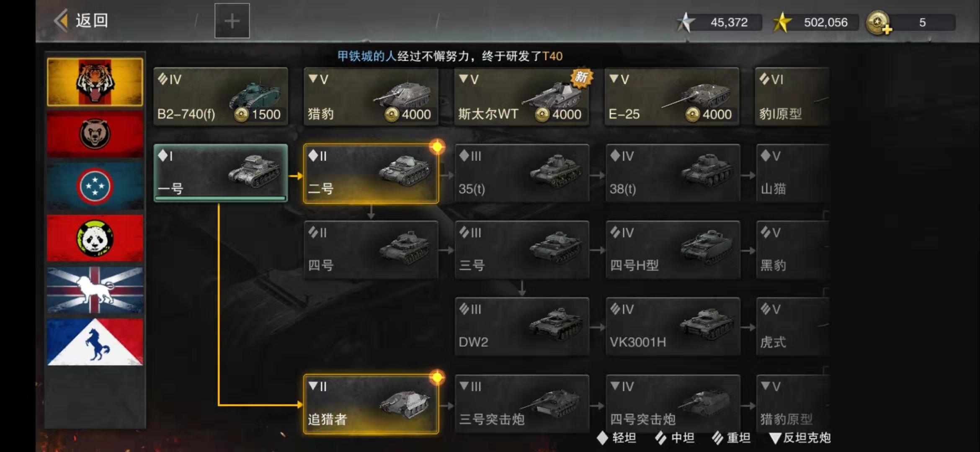Click the plus tab button

232,21
